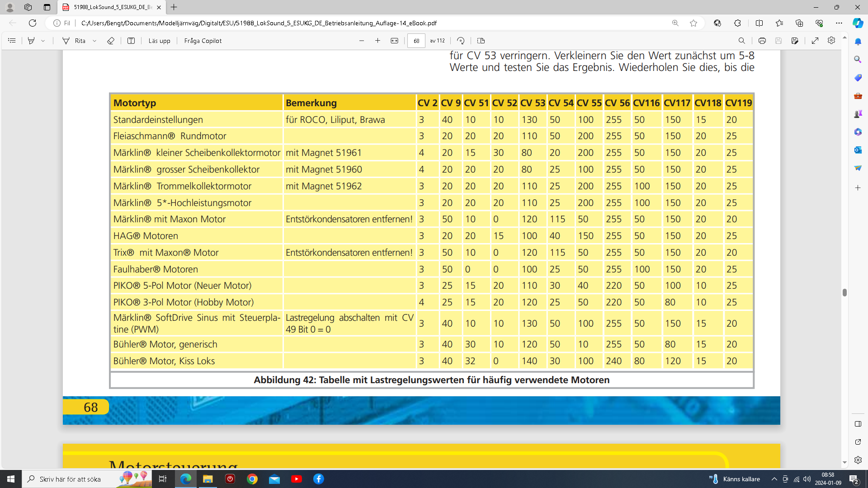Zoom in with the plus button

[x=378, y=41]
